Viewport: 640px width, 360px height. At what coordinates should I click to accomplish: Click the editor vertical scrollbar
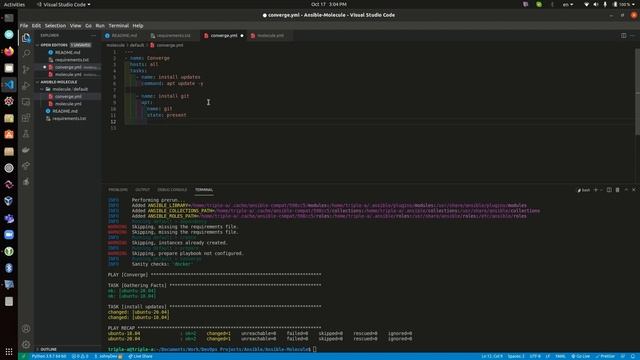(x=637, y=92)
